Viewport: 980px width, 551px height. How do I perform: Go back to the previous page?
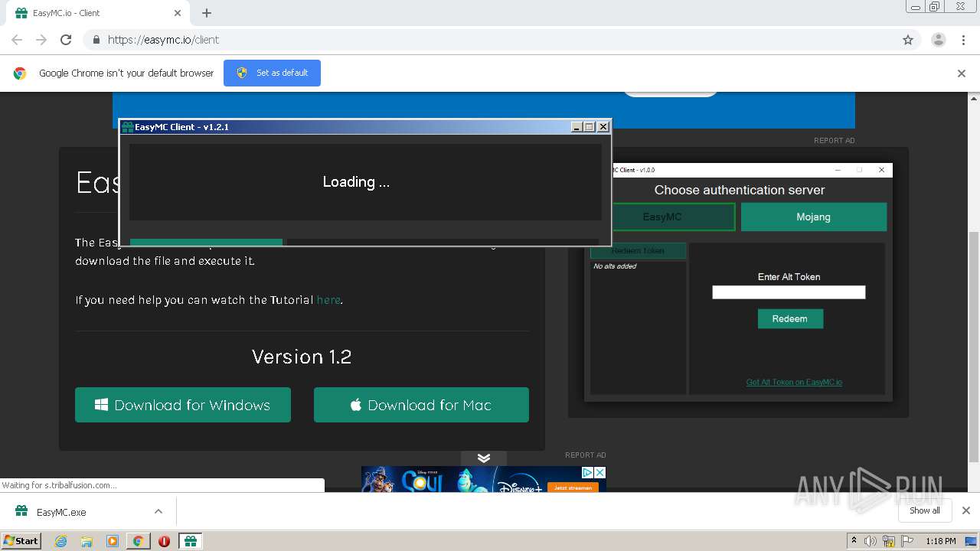[17, 40]
